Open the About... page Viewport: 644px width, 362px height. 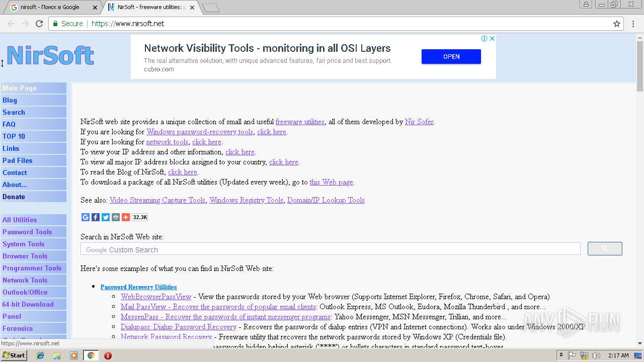[x=34, y=185]
